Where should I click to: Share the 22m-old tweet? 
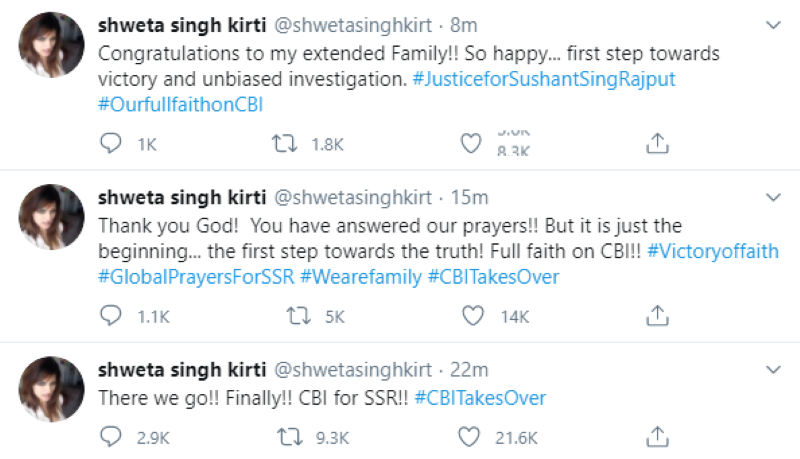click(x=657, y=437)
